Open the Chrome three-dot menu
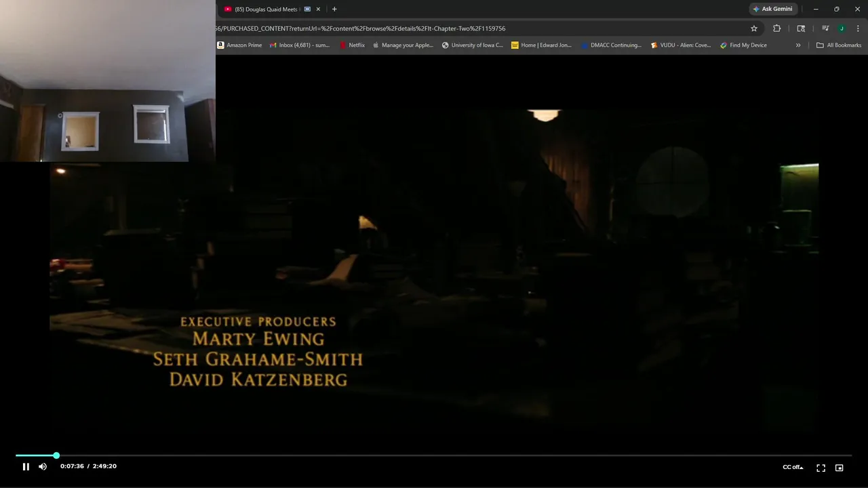Screen dimensions: 868x488 click(x=858, y=28)
